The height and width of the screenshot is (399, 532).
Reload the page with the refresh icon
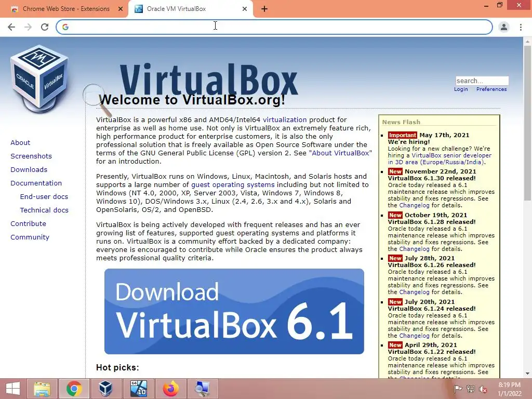tap(45, 27)
